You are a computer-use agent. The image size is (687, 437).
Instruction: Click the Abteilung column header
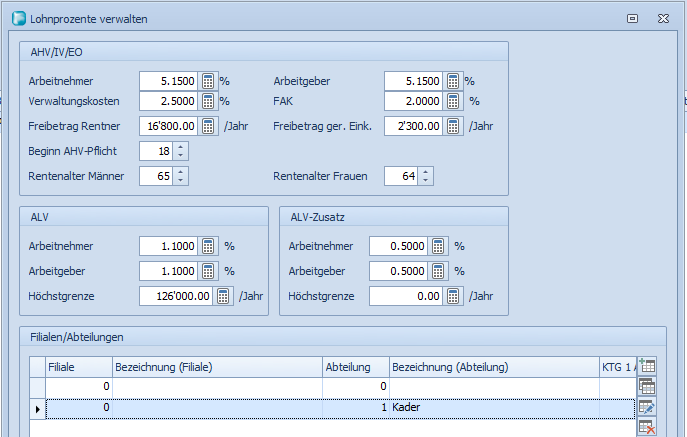tap(355, 367)
